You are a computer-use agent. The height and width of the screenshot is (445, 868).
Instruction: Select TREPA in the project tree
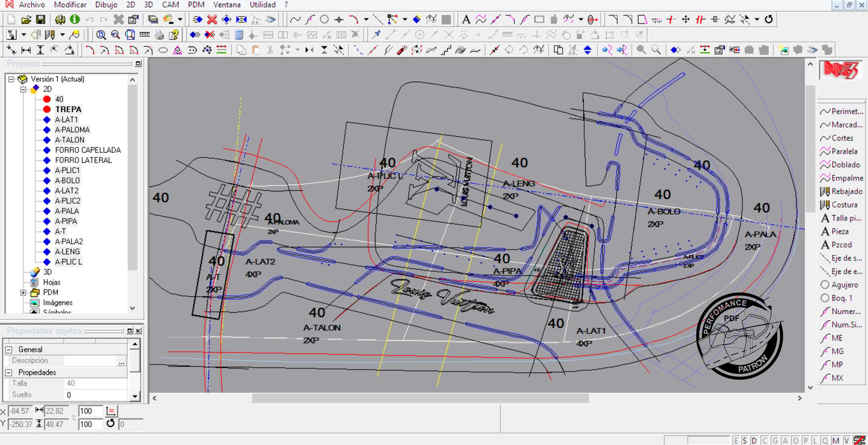coord(68,109)
